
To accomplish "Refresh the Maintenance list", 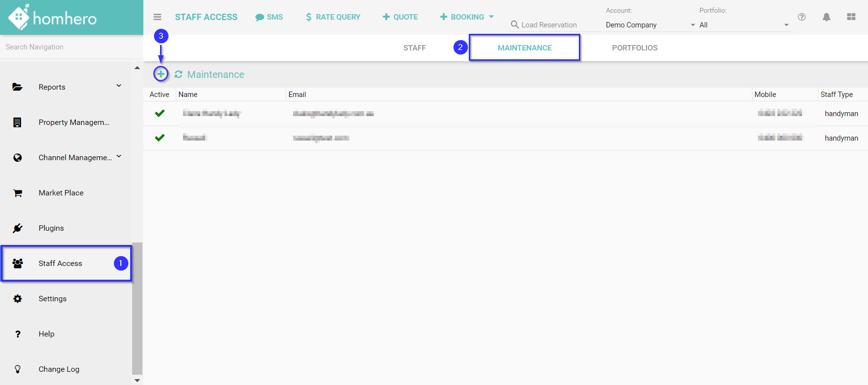I will [x=179, y=74].
